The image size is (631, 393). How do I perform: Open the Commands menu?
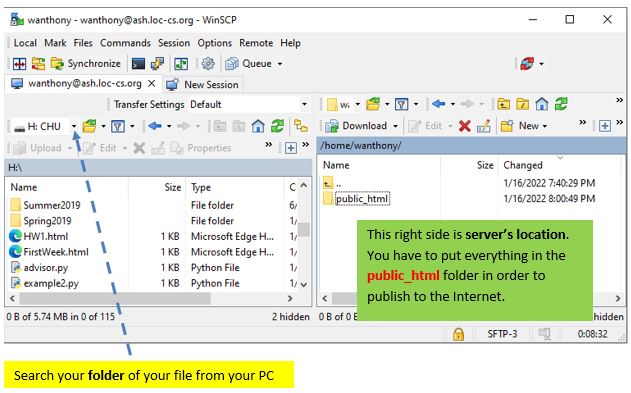pos(125,43)
